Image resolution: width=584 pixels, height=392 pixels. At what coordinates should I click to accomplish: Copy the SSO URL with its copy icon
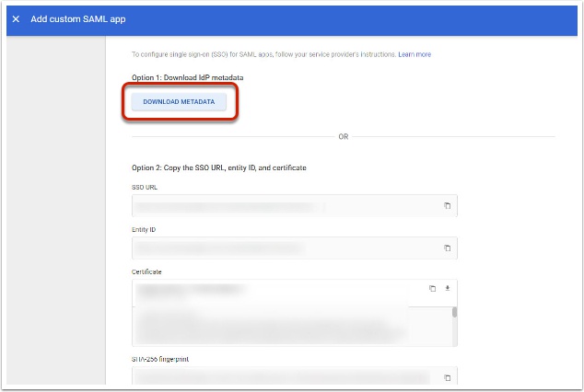click(447, 206)
